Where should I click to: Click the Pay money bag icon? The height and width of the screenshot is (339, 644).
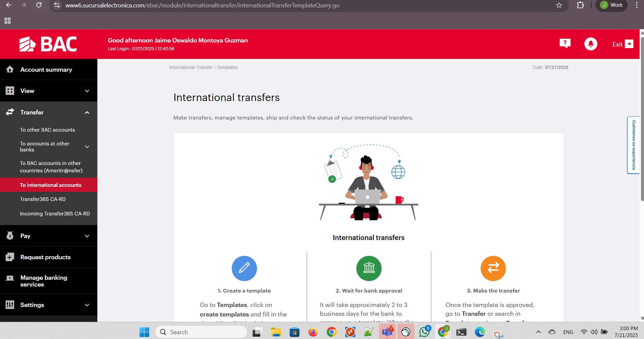(x=10, y=236)
